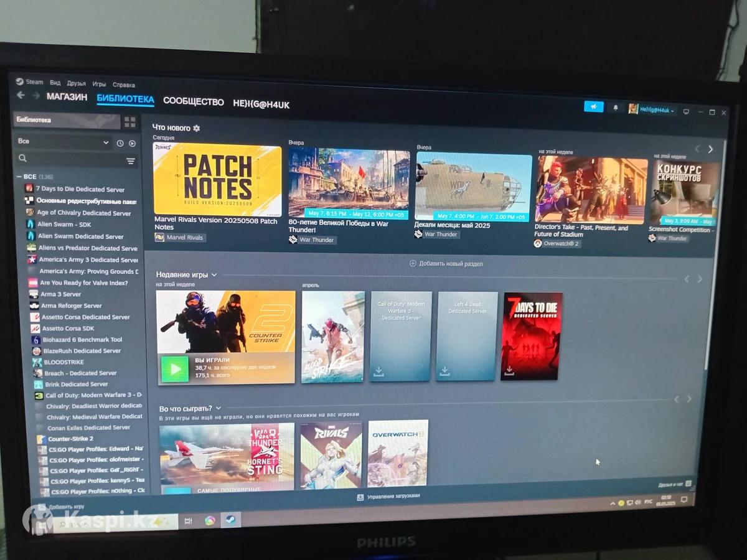The height and width of the screenshot is (560, 747).
Task: Open settings gear next to Что нового
Action: point(197,128)
